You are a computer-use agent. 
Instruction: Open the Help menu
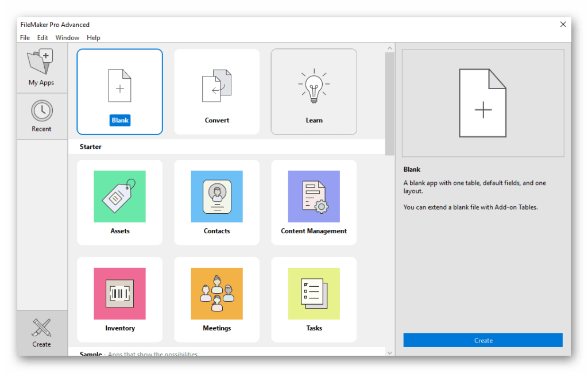click(94, 37)
